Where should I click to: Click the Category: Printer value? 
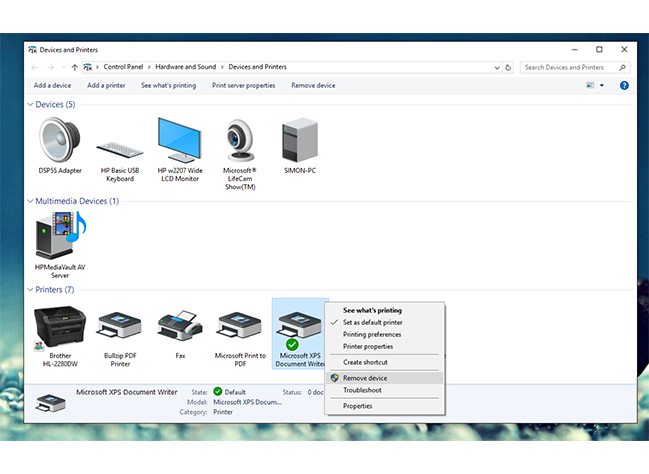223,412
